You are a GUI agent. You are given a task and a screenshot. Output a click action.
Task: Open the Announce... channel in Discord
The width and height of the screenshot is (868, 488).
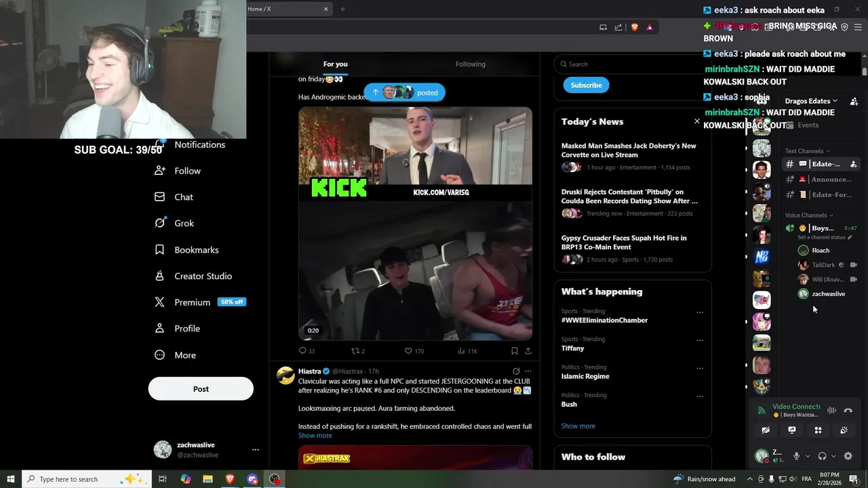(821, 180)
